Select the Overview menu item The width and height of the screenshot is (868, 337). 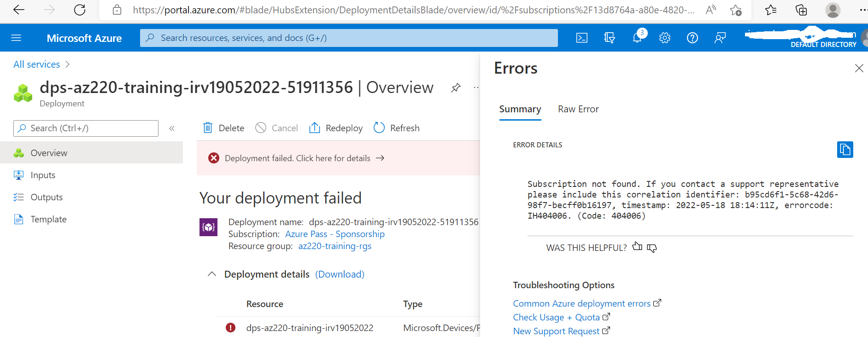click(x=91, y=153)
